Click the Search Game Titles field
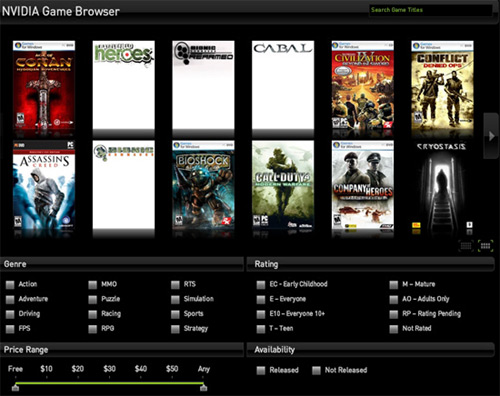This screenshot has height=396, width=500. point(430,10)
